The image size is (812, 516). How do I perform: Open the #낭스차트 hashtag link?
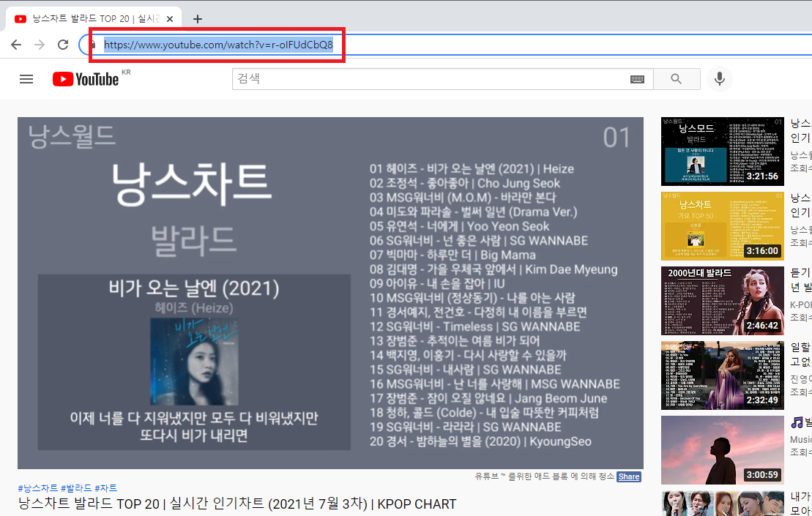38,488
